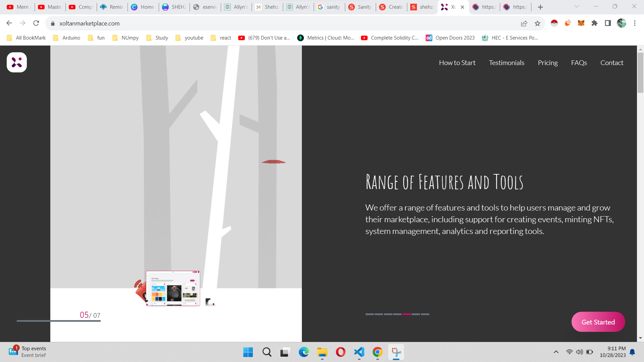
Task: Go to Testimonials section
Action: (506, 63)
